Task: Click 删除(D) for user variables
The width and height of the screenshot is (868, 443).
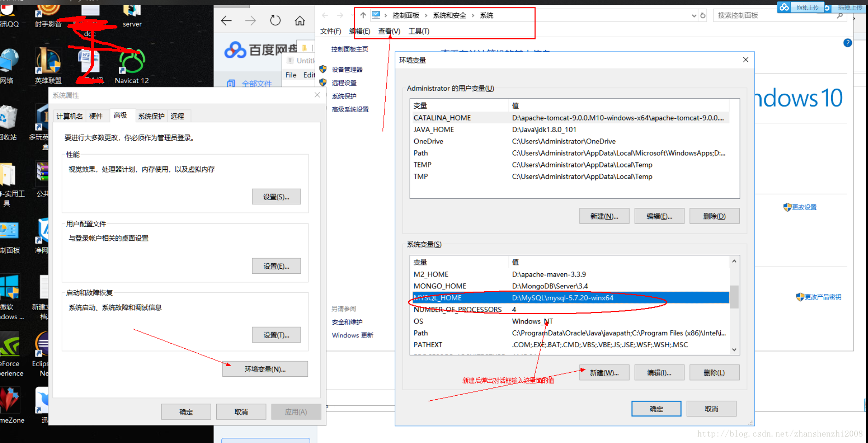Action: [714, 216]
